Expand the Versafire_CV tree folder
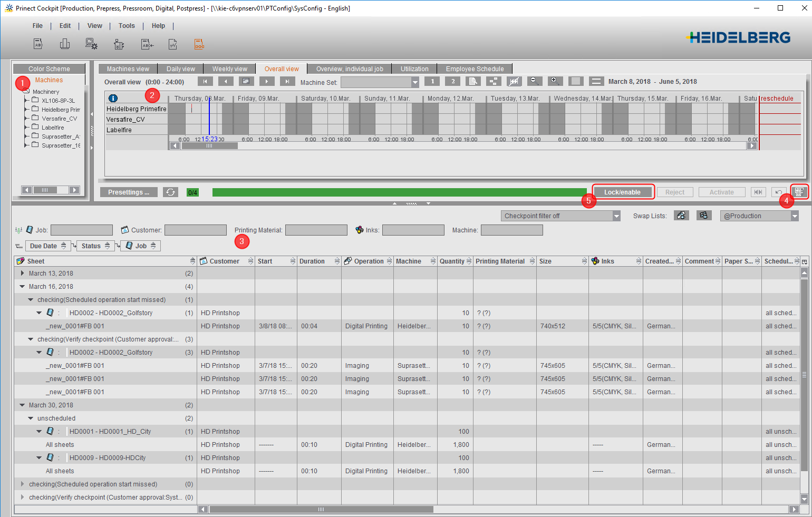The height and width of the screenshot is (517, 812). 26,118
